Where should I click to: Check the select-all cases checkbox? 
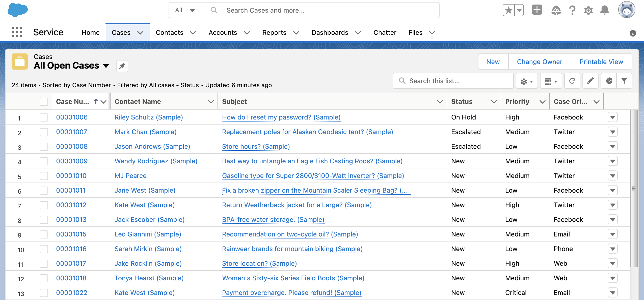44,101
